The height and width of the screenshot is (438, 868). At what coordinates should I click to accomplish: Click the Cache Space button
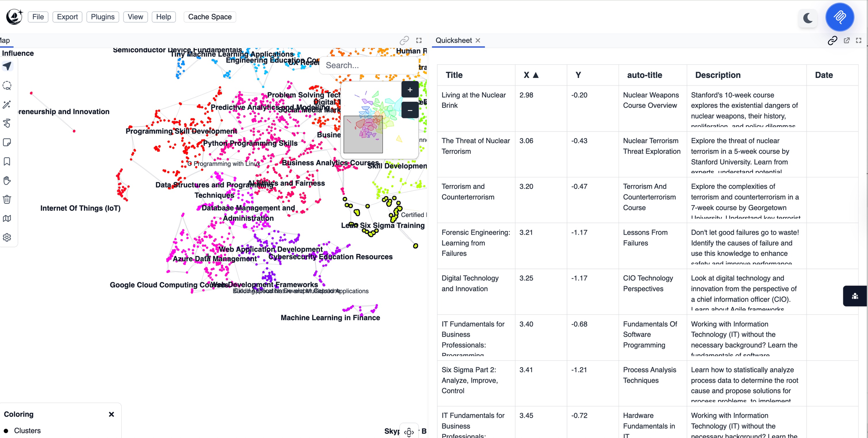click(209, 17)
